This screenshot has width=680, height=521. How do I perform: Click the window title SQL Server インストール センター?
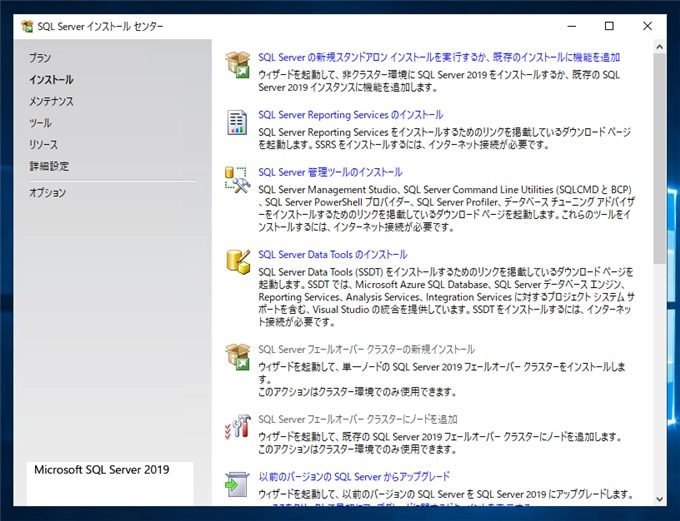(x=100, y=26)
